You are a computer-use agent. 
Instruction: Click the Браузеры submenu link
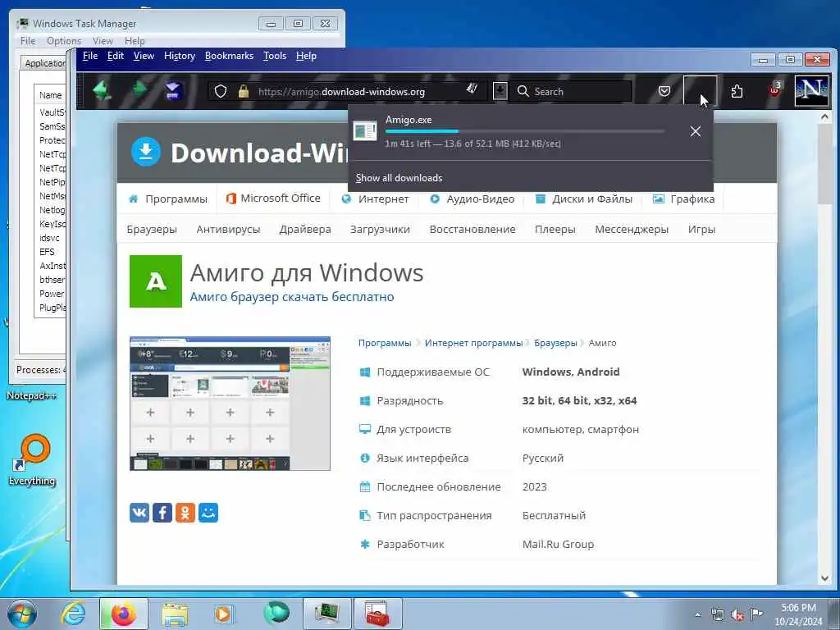pyautogui.click(x=152, y=230)
